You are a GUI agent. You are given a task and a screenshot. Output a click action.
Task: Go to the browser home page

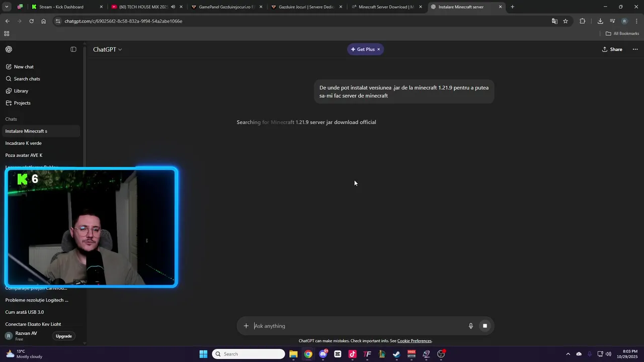(43, 21)
